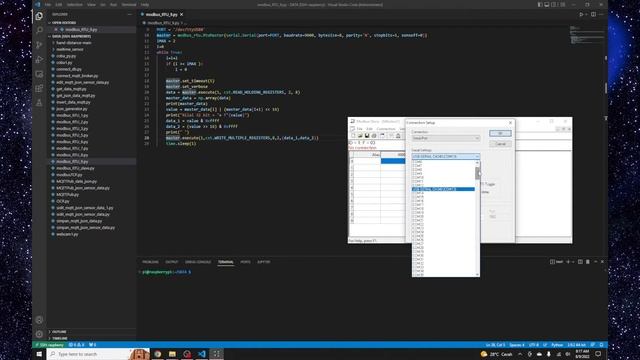Switch to Visual Studio Code in taskbar
Image resolution: width=640 pixels, height=360 pixels.
pyautogui.click(x=202, y=354)
